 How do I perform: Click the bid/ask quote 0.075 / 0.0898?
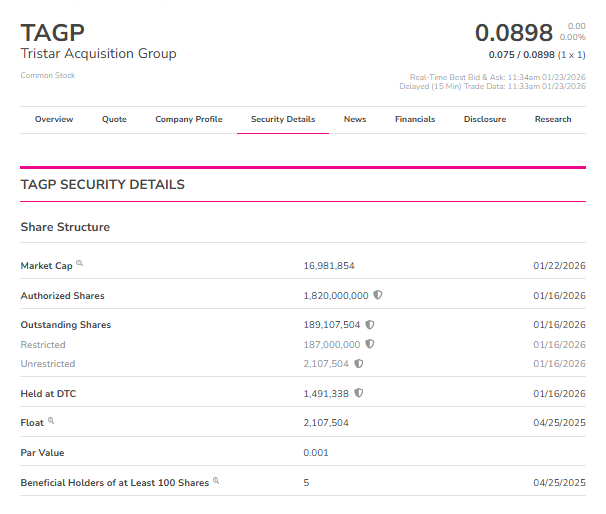tap(522, 55)
